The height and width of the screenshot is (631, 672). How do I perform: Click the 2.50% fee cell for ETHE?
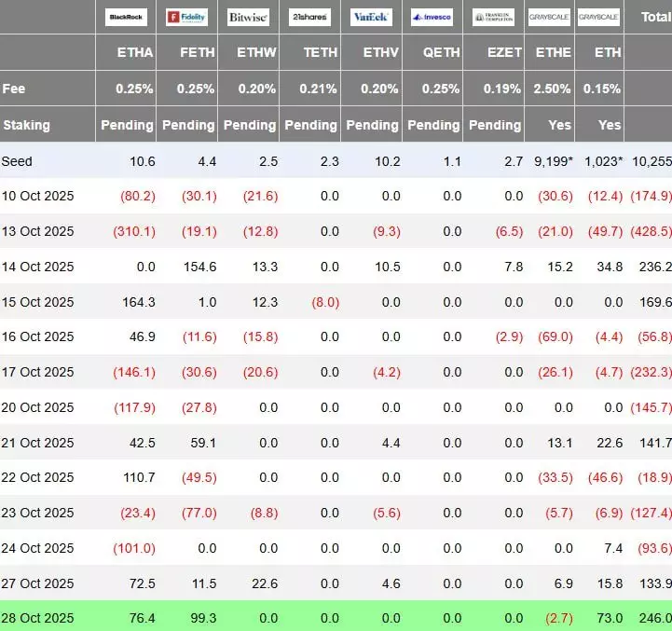(553, 89)
